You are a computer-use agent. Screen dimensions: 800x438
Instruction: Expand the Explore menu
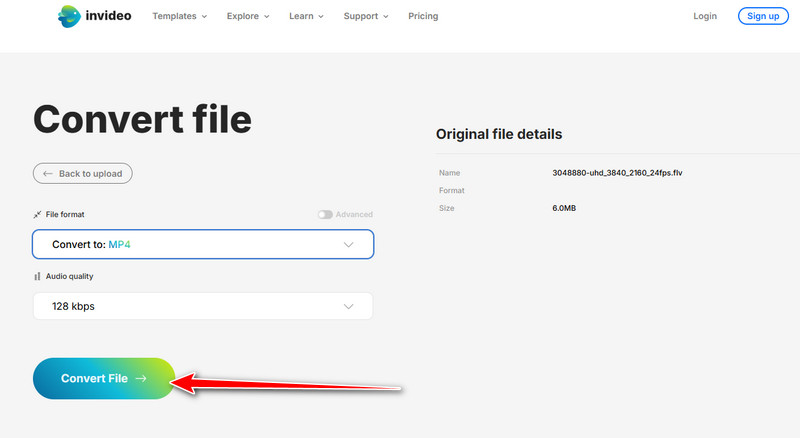pyautogui.click(x=249, y=16)
